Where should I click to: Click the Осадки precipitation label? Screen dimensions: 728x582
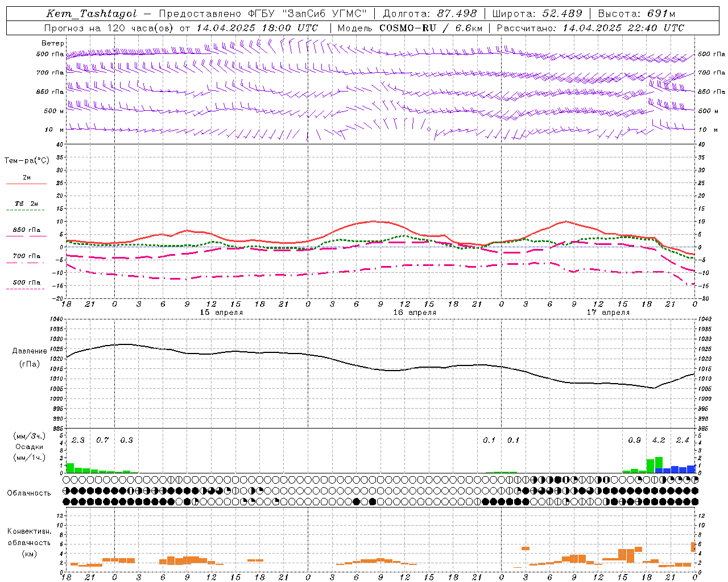[30, 447]
